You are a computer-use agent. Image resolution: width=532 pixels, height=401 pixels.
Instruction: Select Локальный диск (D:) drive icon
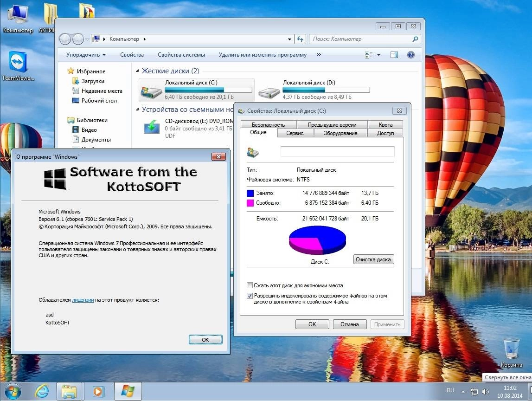click(x=269, y=92)
